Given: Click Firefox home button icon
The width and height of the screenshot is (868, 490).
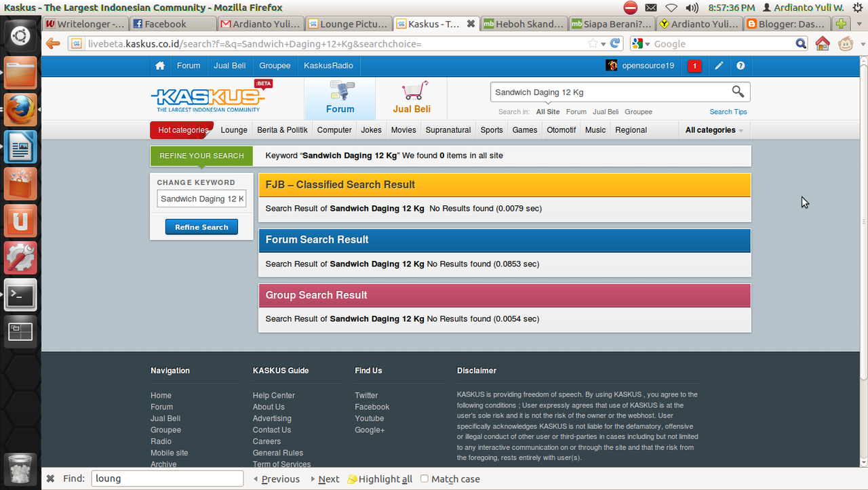Looking at the screenshot, I should 823,43.
